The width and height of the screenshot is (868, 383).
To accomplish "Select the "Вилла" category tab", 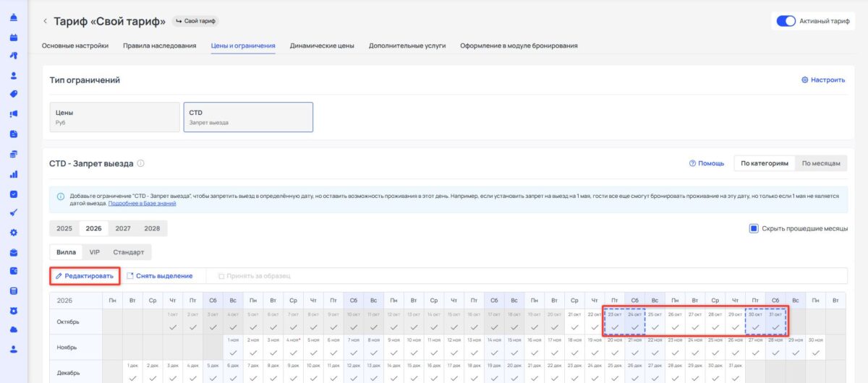I will (67, 252).
